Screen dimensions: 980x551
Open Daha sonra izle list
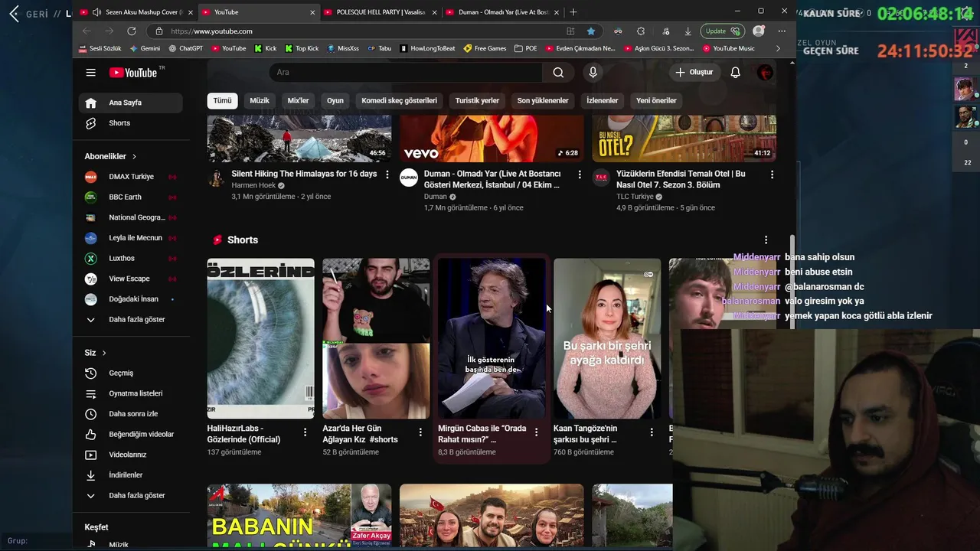[x=130, y=414]
